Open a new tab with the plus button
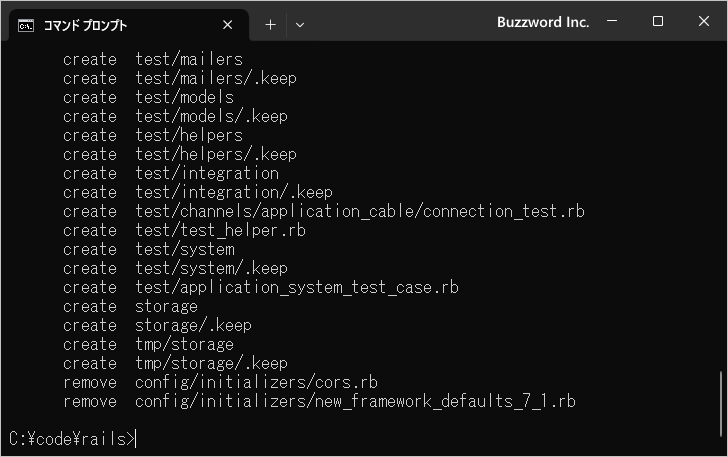This screenshot has height=457, width=728. [x=270, y=24]
